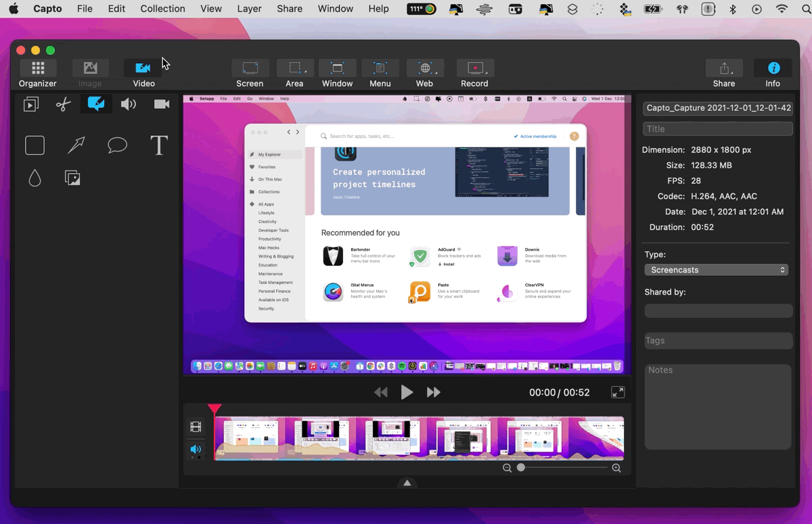Open the Share menu in menu bar
This screenshot has width=812, height=524.
pyautogui.click(x=290, y=9)
